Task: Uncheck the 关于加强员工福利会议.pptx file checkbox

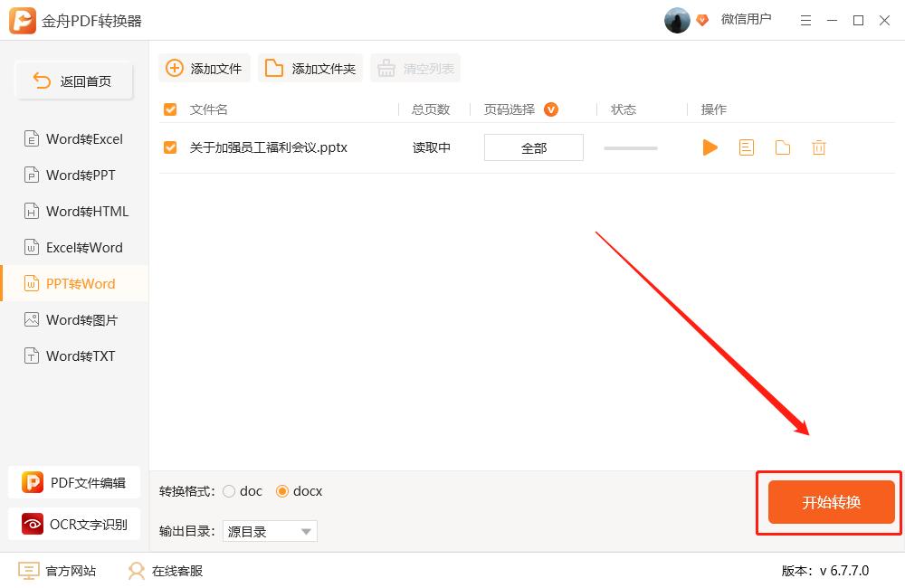Action: (170, 147)
